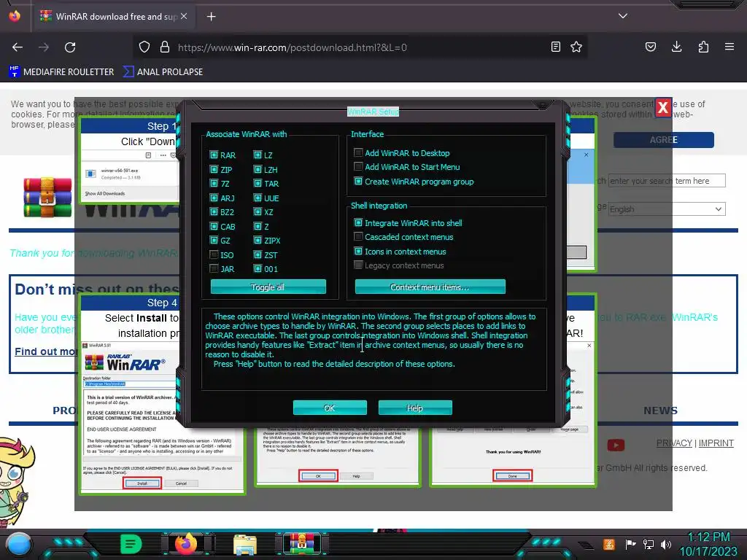
Task: Switch to Firefox from the taskbar
Action: point(186,543)
